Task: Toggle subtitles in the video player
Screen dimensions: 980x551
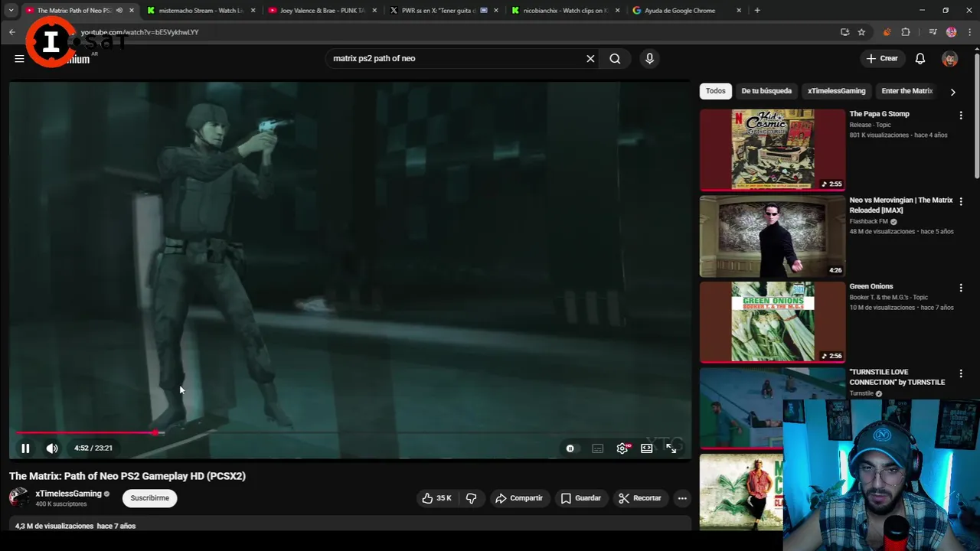Action: (597, 448)
